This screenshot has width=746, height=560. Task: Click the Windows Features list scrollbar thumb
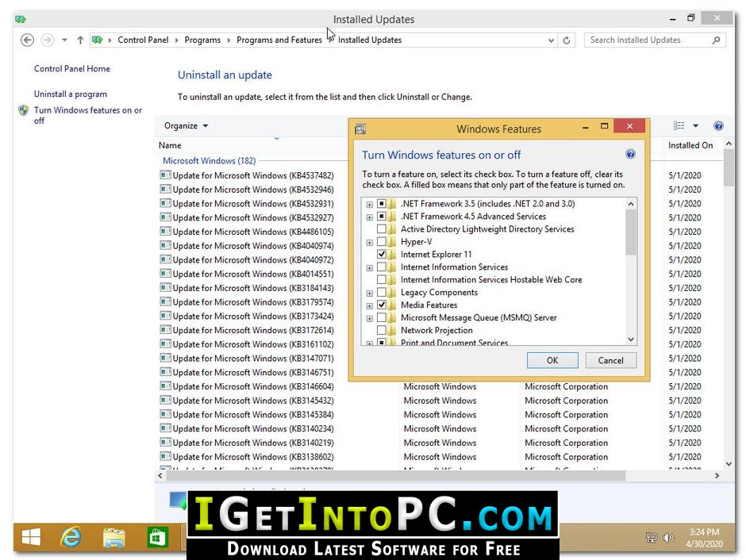pyautogui.click(x=631, y=232)
